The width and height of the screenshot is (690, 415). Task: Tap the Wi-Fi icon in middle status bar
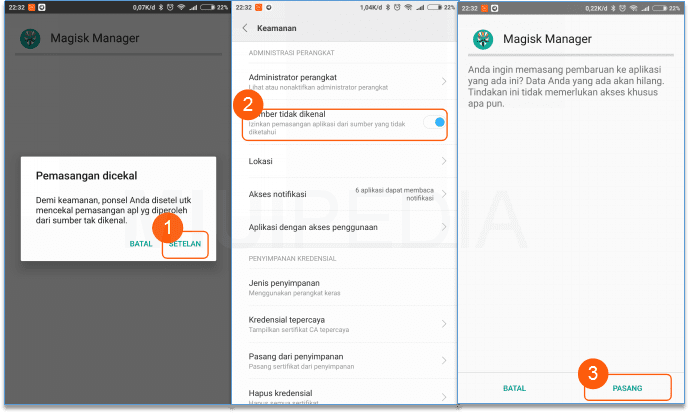pyautogui.click(x=408, y=7)
